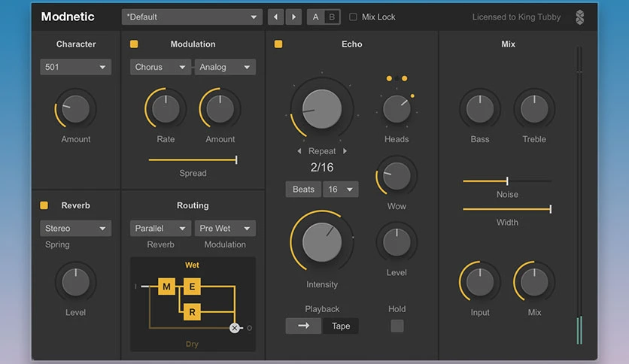The height and width of the screenshot is (364, 629).
Task: Click the Echo Intensity knob
Action: click(x=322, y=242)
